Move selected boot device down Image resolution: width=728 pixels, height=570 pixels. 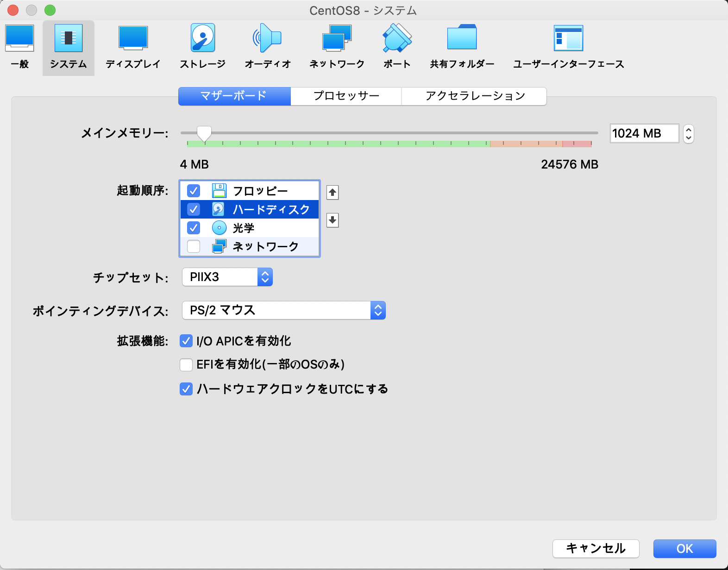(x=333, y=220)
